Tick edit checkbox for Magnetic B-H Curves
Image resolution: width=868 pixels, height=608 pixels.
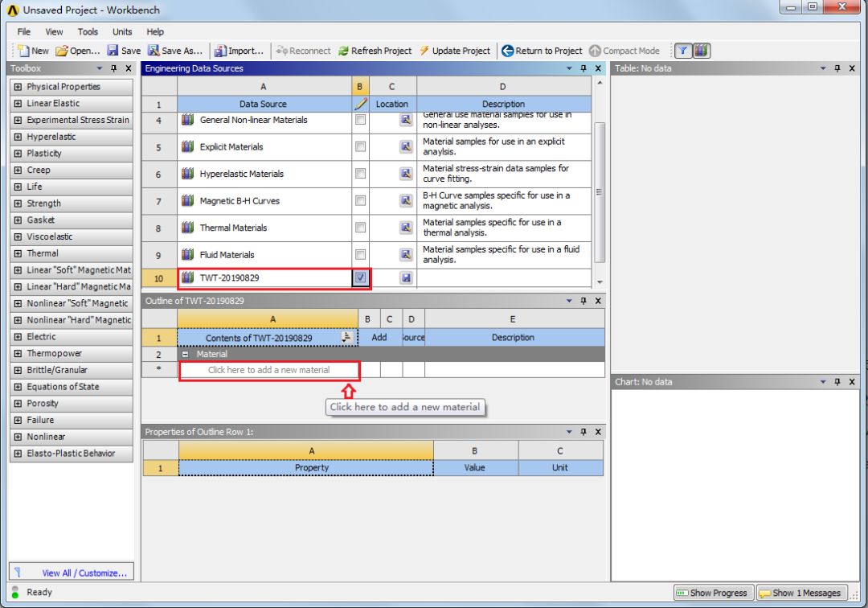(360, 200)
